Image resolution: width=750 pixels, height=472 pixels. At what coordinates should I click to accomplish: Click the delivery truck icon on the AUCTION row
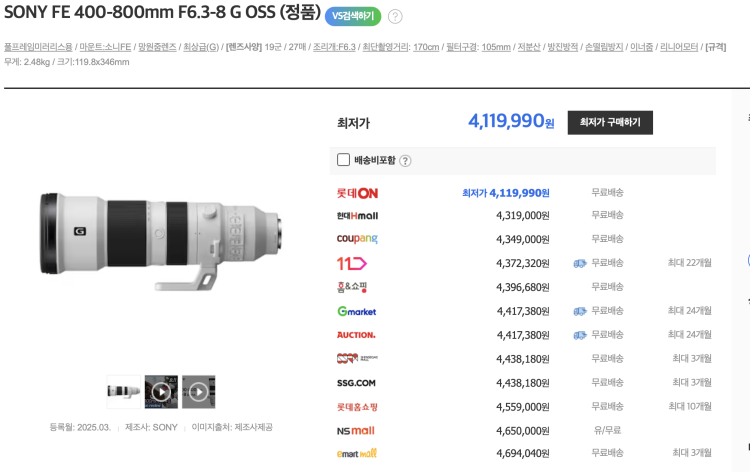580,335
